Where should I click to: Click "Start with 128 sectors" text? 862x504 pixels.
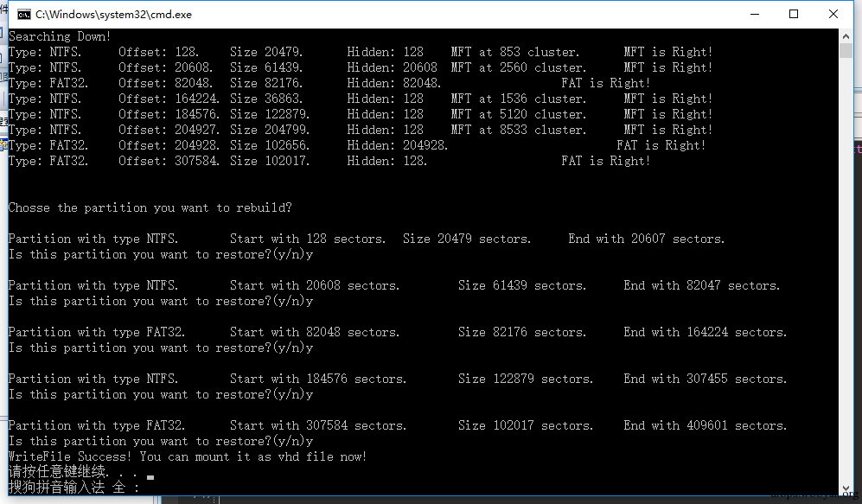point(308,239)
